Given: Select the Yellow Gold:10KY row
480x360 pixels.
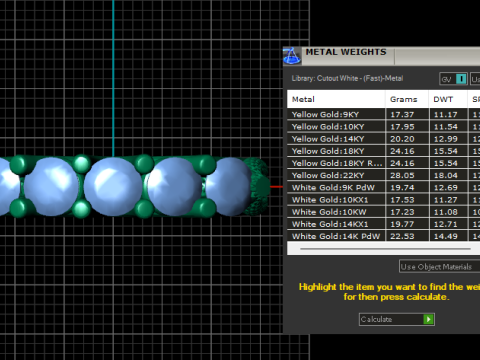Looking at the screenshot, I should [x=383, y=127].
